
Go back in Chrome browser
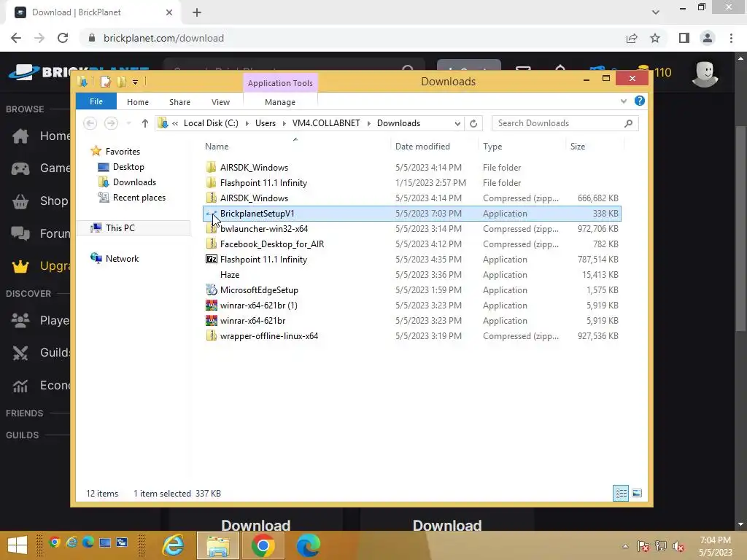tap(16, 38)
